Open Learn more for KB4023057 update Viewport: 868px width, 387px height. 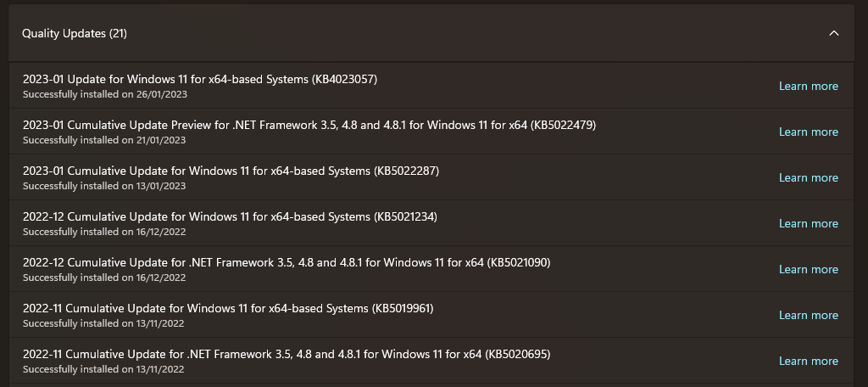coord(808,86)
